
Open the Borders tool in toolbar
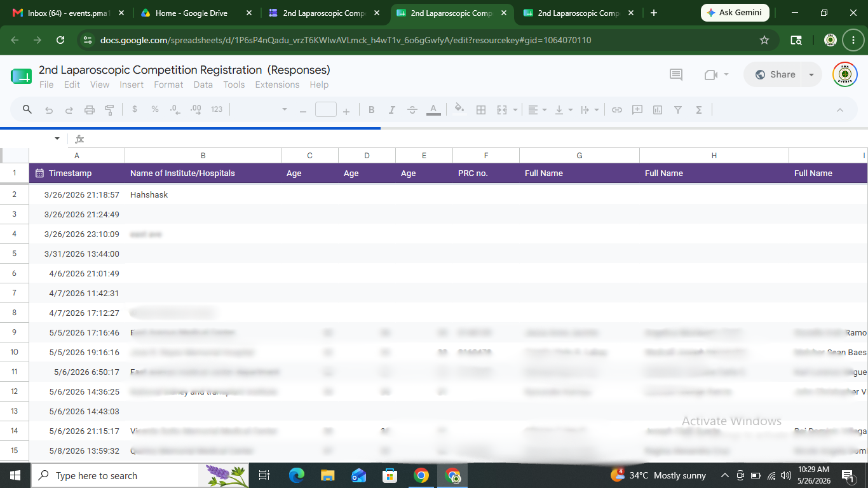481,110
